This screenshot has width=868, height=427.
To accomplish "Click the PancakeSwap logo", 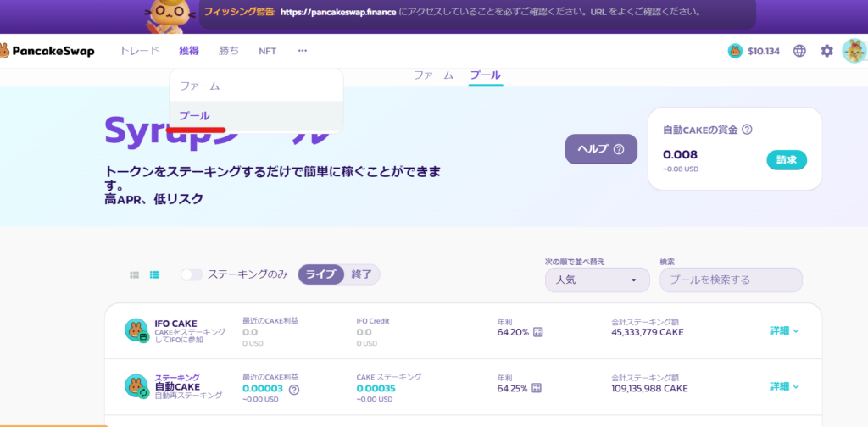I will [47, 52].
